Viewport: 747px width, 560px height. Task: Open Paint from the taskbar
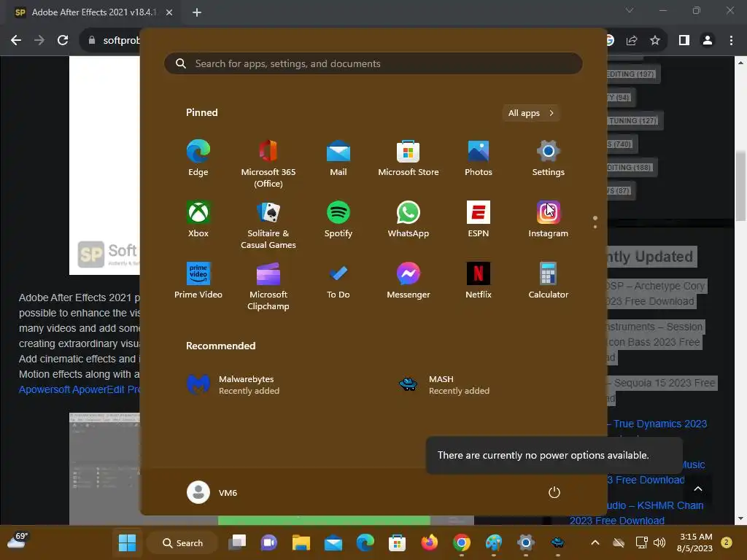(494, 542)
